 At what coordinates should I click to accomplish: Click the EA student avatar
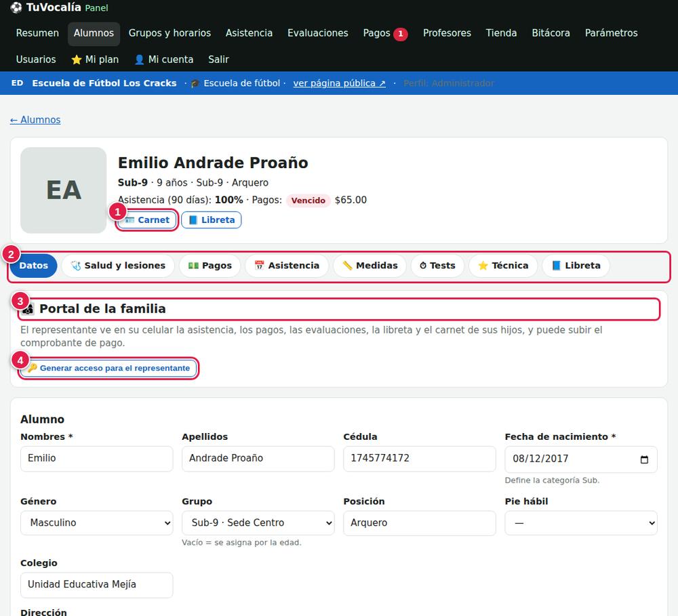tap(64, 190)
